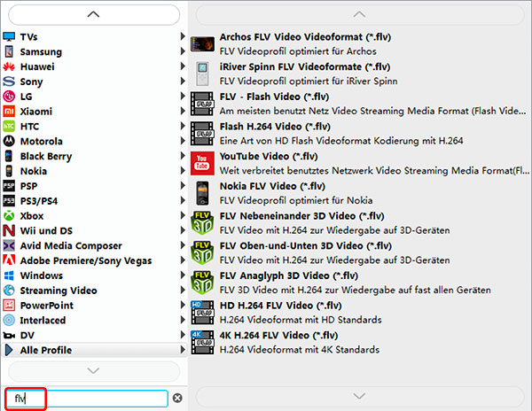Click the YouTube logo thumbnail

(x=202, y=163)
